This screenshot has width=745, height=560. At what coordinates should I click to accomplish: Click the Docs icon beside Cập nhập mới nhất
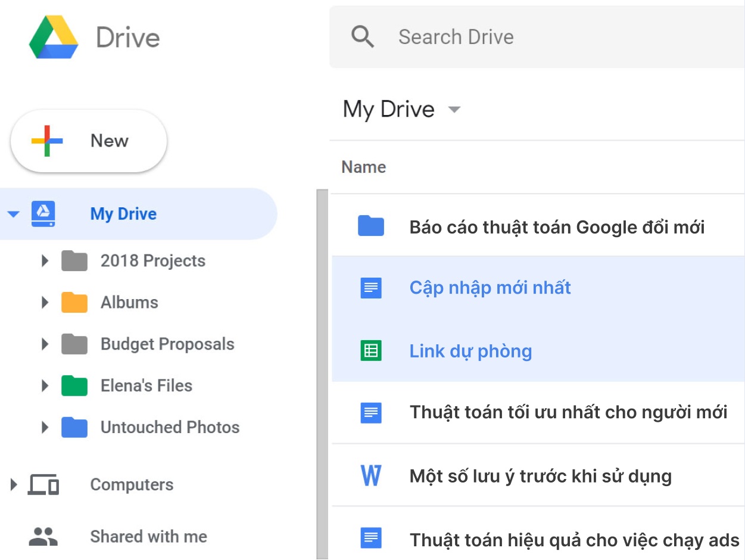click(x=370, y=288)
